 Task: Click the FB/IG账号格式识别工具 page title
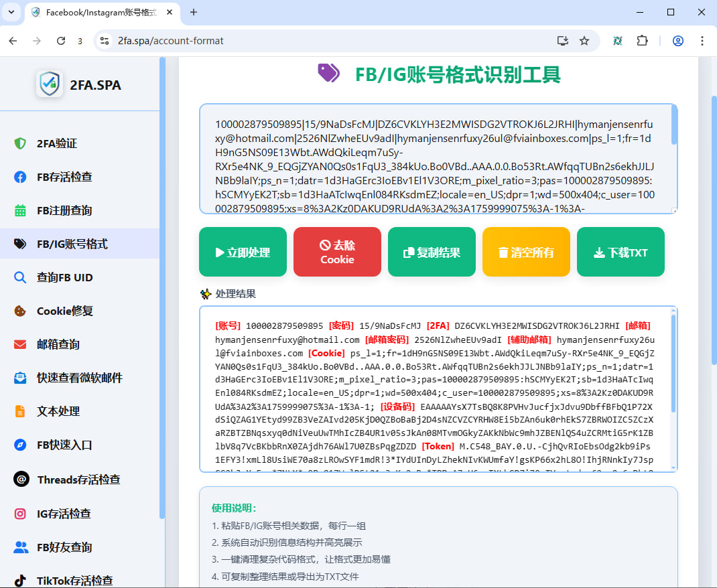click(458, 74)
